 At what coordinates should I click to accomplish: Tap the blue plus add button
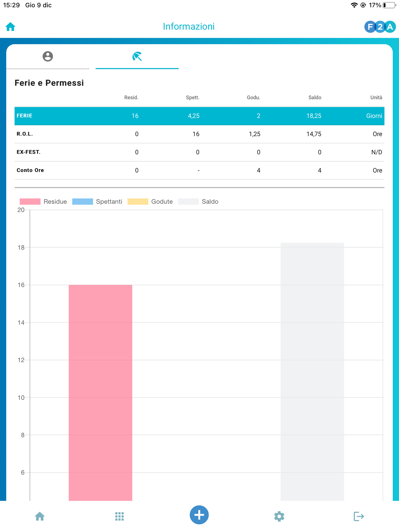pos(199,515)
